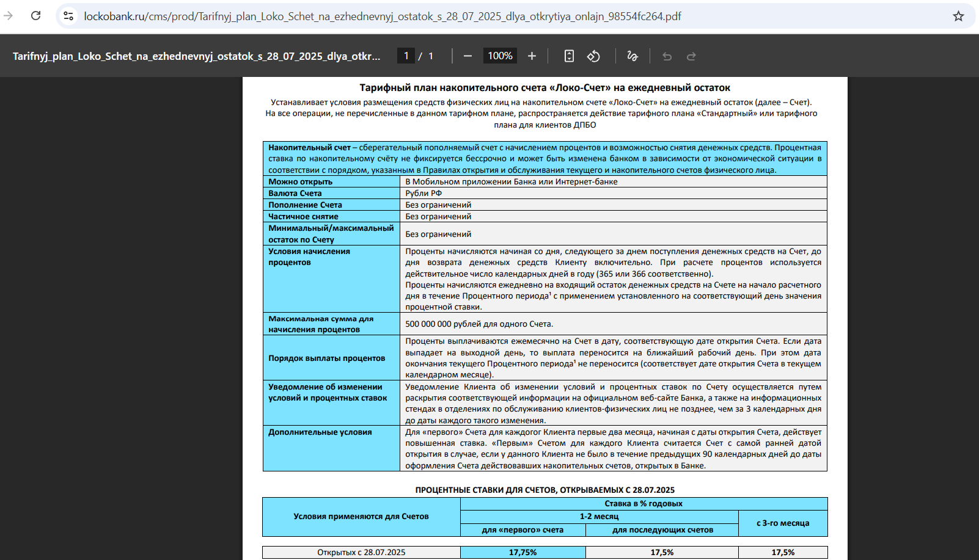Click the 'ПРОЦЕНТНЫЕ СТАВКИ' section heading
This screenshot has height=560, width=979.
[545, 490]
